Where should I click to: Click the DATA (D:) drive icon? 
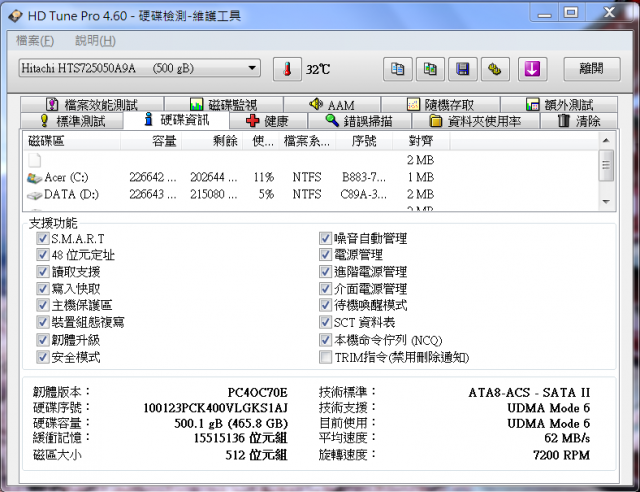click(34, 195)
